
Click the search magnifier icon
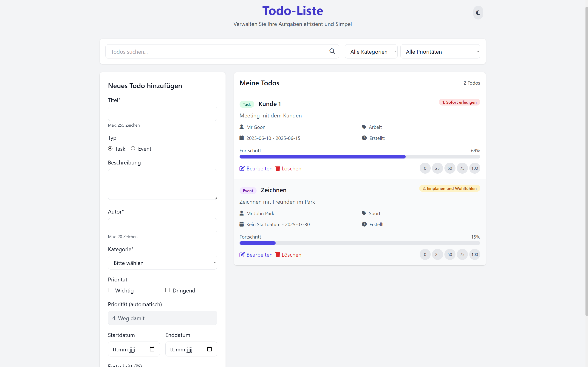tap(332, 51)
